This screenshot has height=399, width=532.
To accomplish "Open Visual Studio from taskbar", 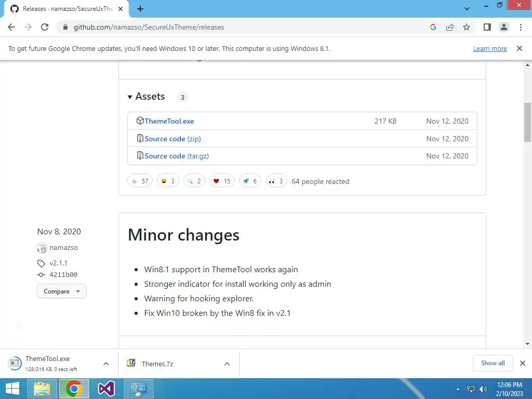I will [106, 389].
